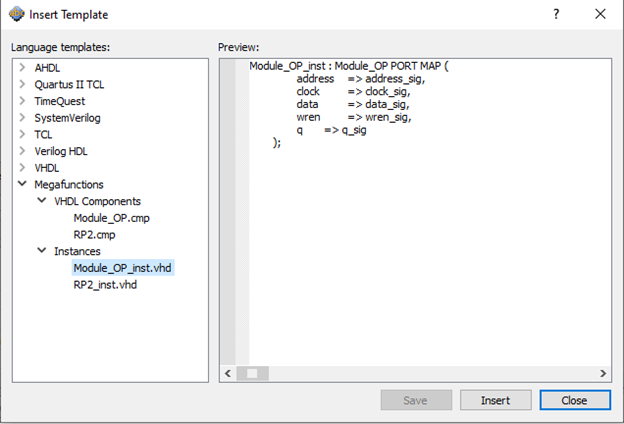Click the Quartus app icon in title bar
Viewport: 624px width, 424px height.
(x=17, y=15)
